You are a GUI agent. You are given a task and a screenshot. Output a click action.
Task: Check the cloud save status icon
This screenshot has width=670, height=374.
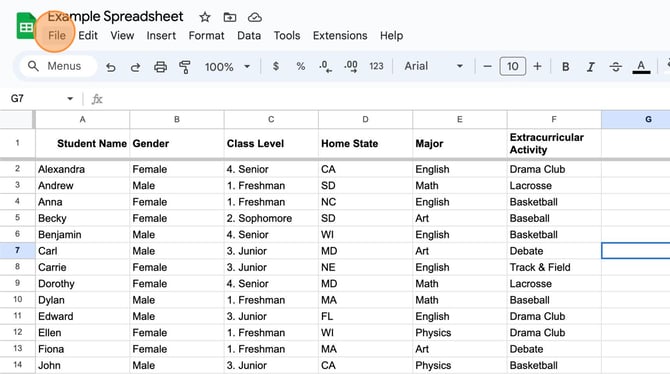[x=255, y=17]
